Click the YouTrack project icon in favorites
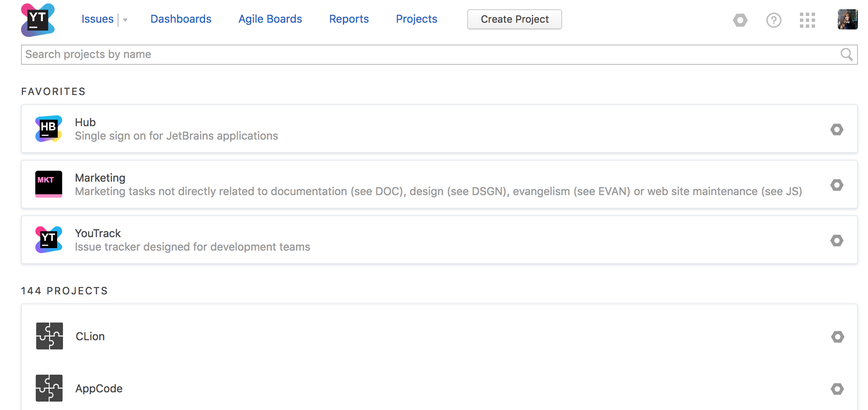Screen dimensions: 868x410 coord(49,240)
